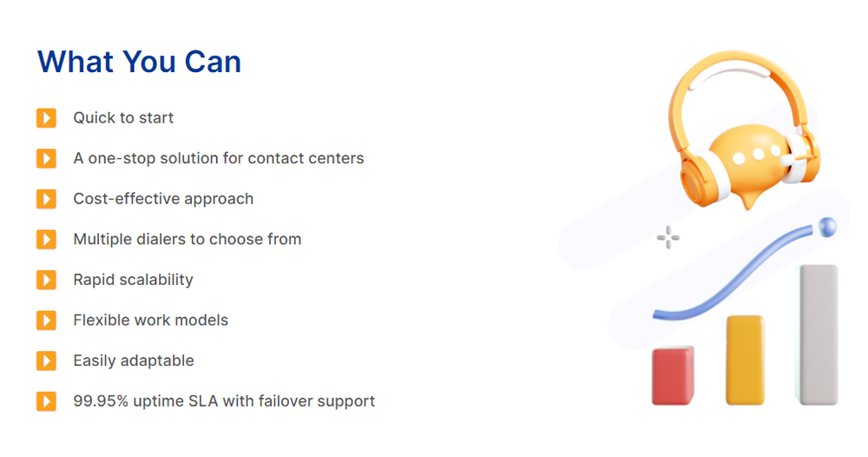The width and height of the screenshot is (868, 457).
Task: Click the 99.95% uptime SLA text
Action: coord(224,401)
